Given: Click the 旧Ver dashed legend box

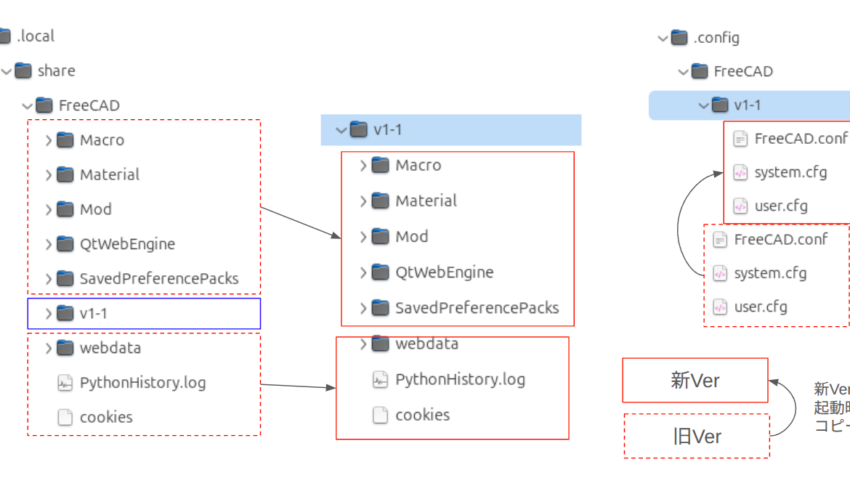Looking at the screenshot, I should (696, 436).
